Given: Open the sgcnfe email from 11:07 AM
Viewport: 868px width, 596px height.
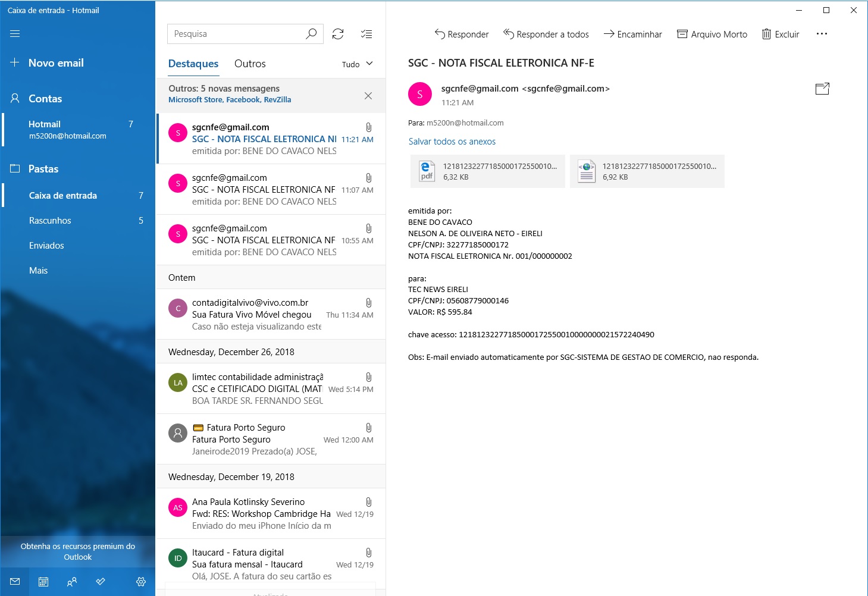Looking at the screenshot, I should [271, 189].
